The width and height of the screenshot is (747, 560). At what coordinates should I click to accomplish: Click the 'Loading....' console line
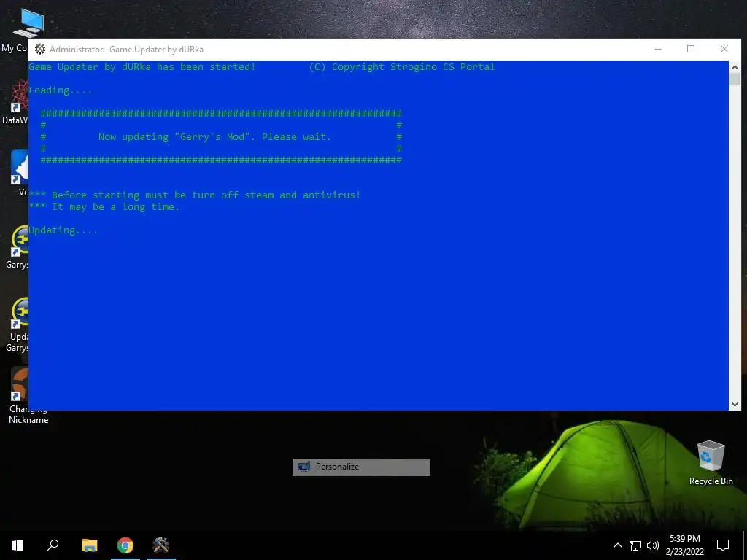tap(60, 90)
